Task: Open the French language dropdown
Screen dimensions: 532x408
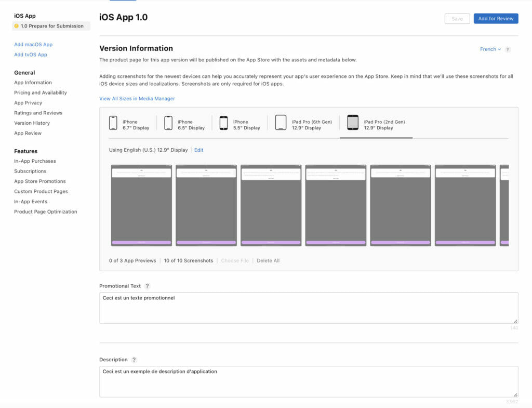Action: (490, 49)
